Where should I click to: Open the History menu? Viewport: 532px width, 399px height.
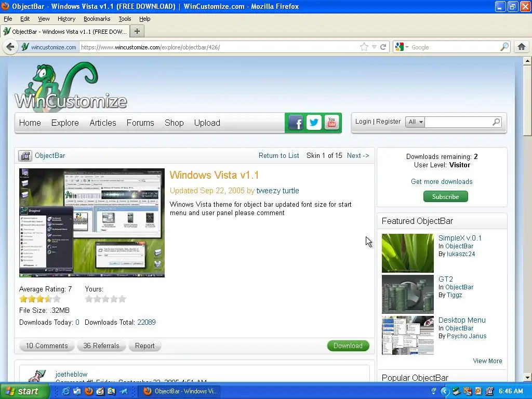[66, 19]
